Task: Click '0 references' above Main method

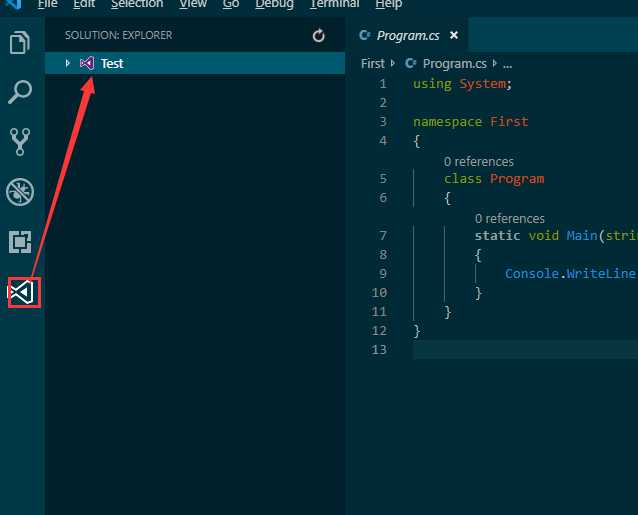Action: 509,218
